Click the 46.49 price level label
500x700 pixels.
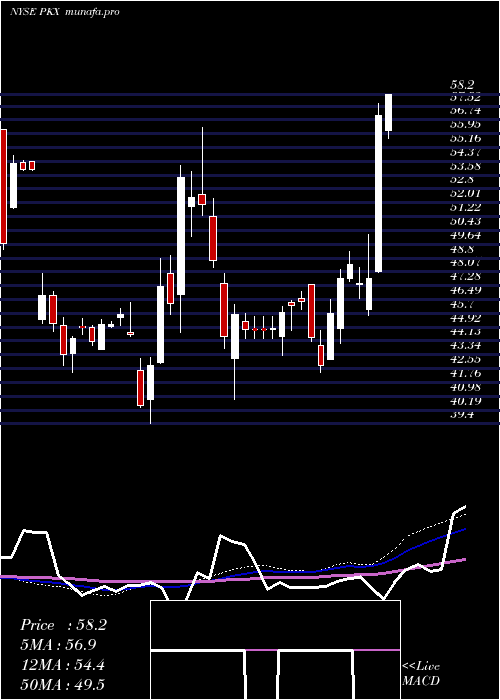[x=464, y=291]
